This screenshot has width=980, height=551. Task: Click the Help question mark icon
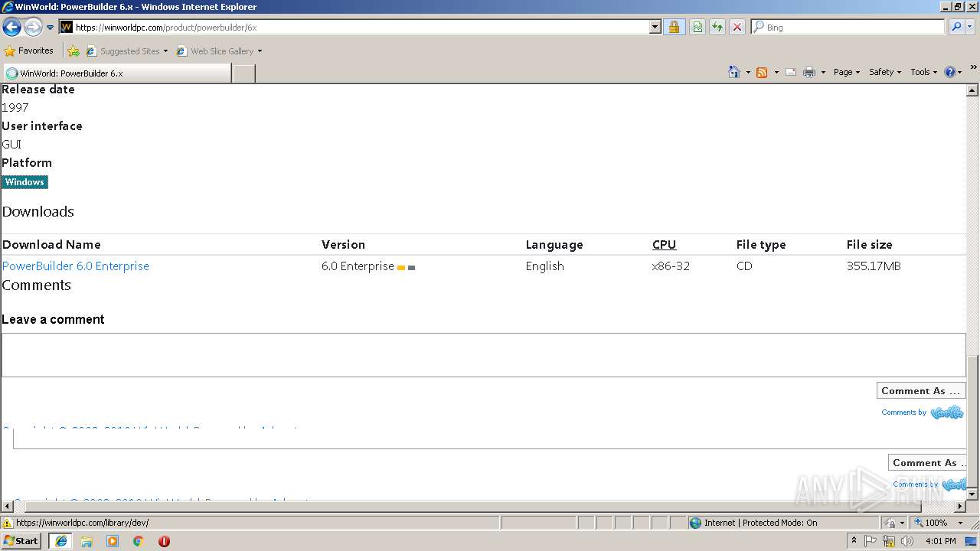pyautogui.click(x=949, y=72)
